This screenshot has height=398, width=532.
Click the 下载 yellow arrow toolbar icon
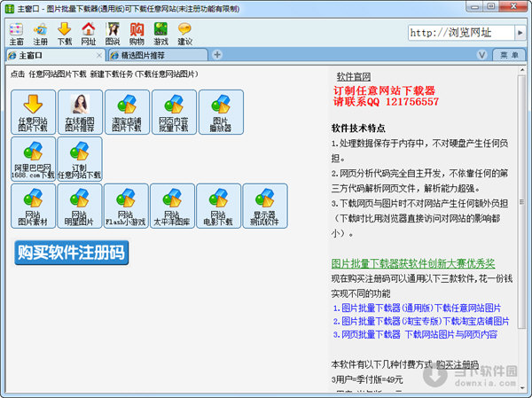(65, 34)
